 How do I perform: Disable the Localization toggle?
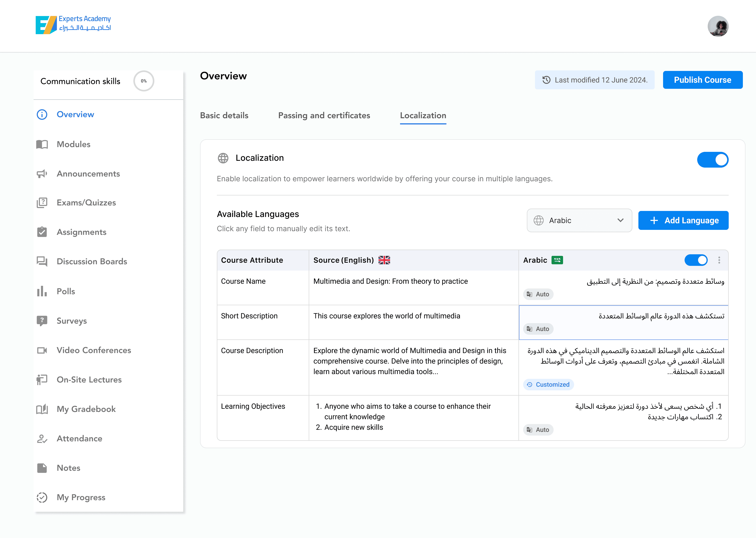tap(713, 160)
